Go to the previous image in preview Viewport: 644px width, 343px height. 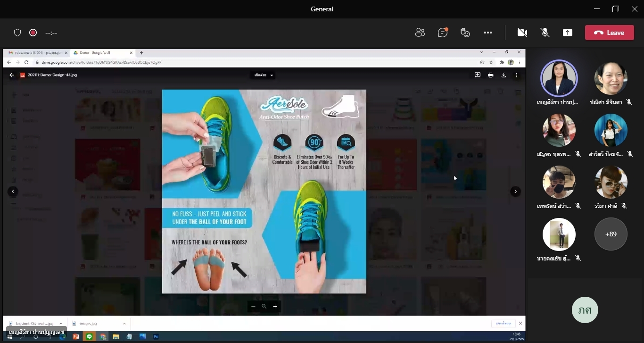pos(13,192)
